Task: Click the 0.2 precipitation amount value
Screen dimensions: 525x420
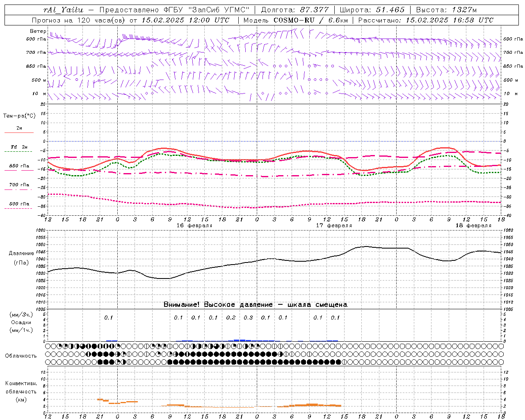Action: (x=231, y=317)
